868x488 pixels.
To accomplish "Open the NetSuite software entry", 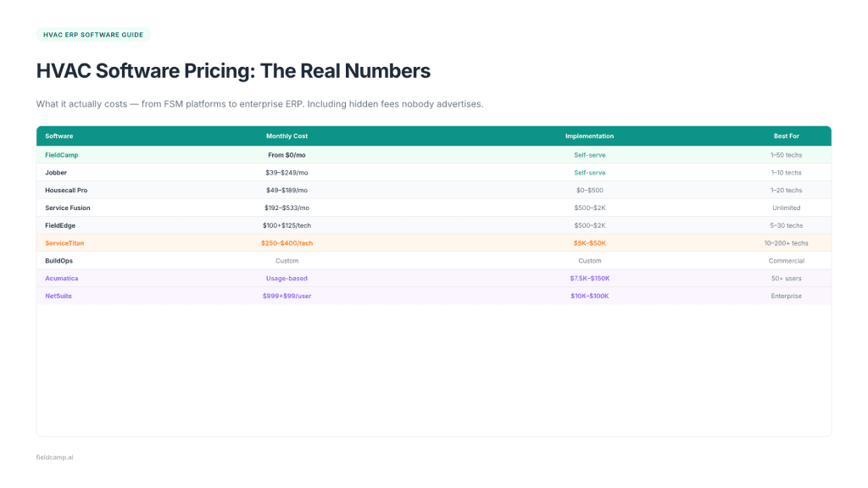I will [58, 296].
